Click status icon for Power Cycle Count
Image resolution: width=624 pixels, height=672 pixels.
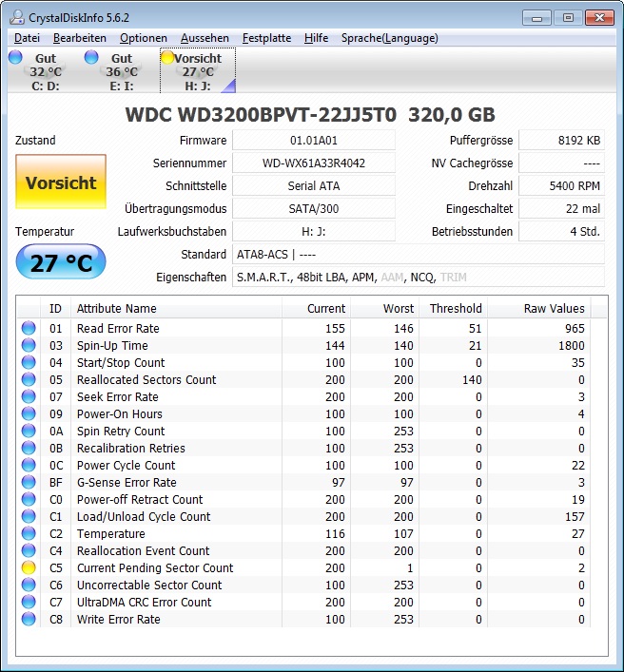[x=29, y=465]
